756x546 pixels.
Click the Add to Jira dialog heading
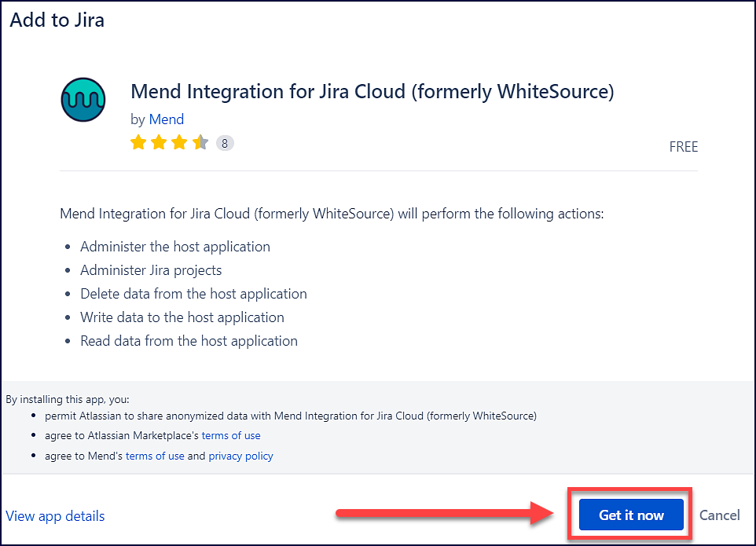(57, 20)
